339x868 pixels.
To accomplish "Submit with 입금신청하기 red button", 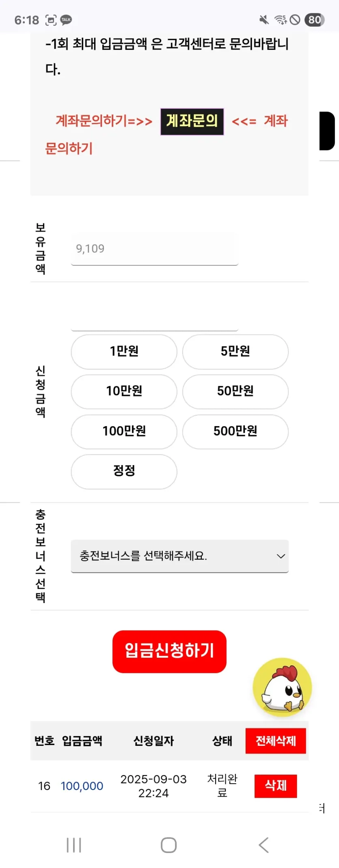I will click(169, 651).
